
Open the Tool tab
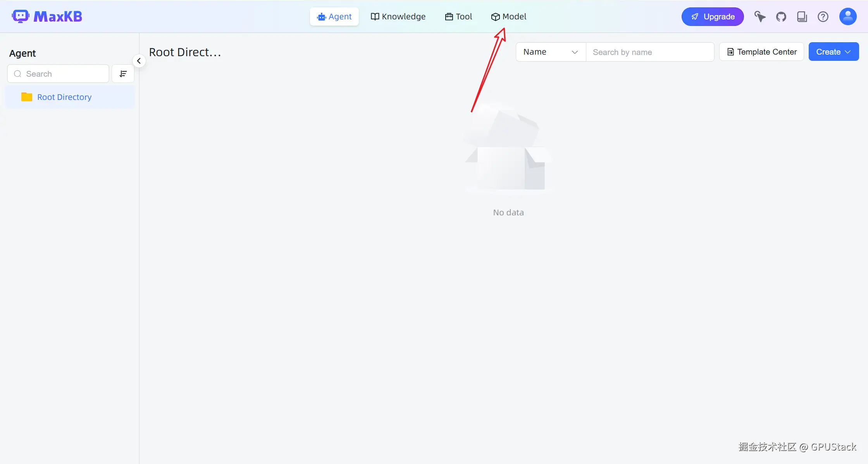tap(458, 17)
